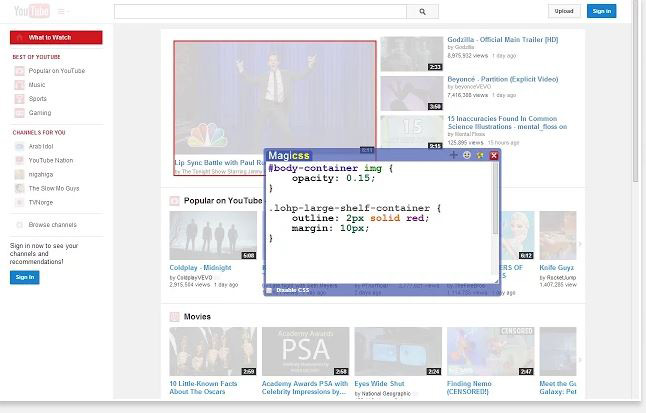Open the Arab Idol channel
Image resolution: width=646 pixels, height=413 pixels.
[x=41, y=146]
